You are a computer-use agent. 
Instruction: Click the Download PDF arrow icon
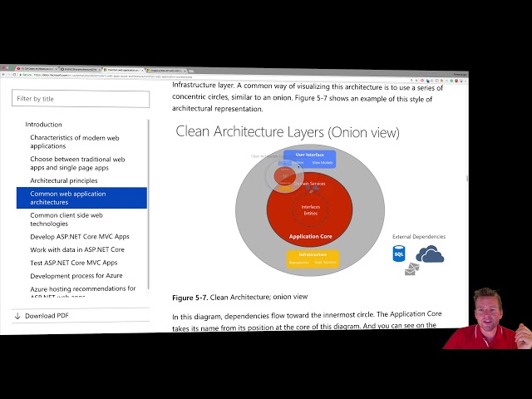[17, 316]
